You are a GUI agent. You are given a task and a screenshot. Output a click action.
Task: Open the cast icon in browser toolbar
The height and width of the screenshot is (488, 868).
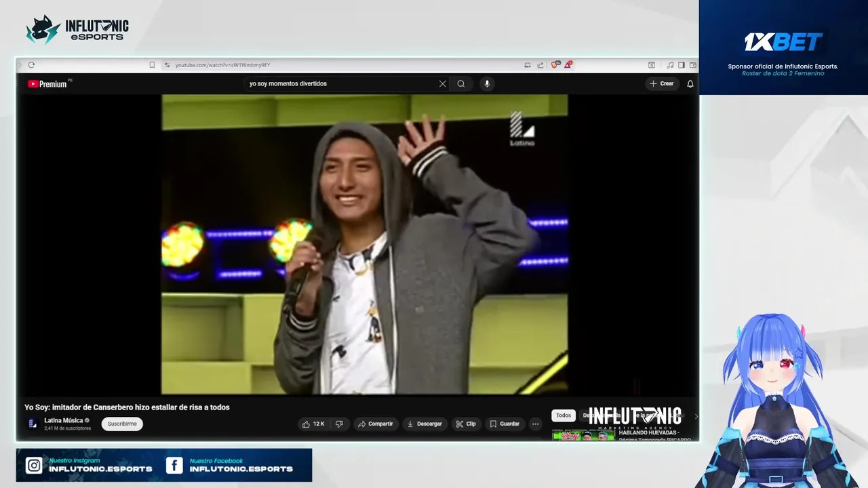coord(528,65)
